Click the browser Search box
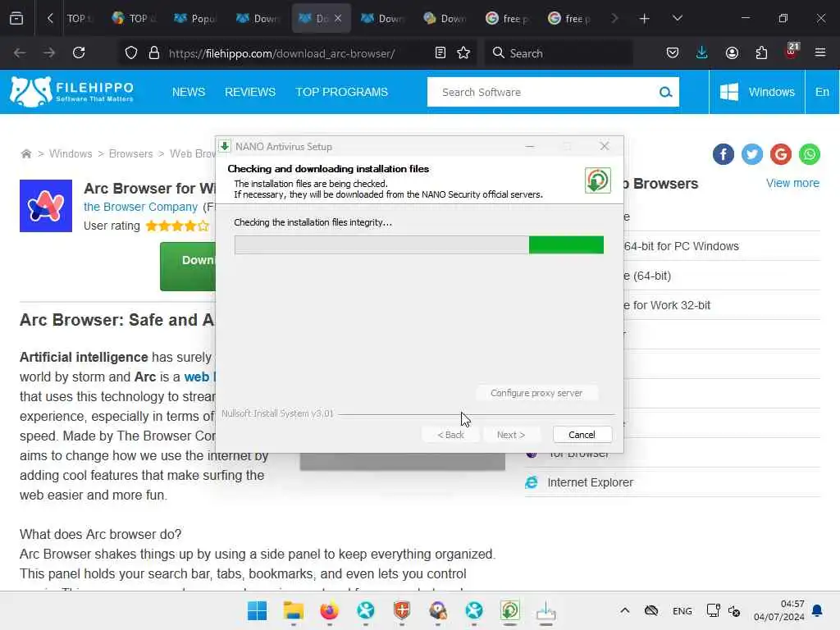Screen dimensions: 840x630 click(x=559, y=53)
